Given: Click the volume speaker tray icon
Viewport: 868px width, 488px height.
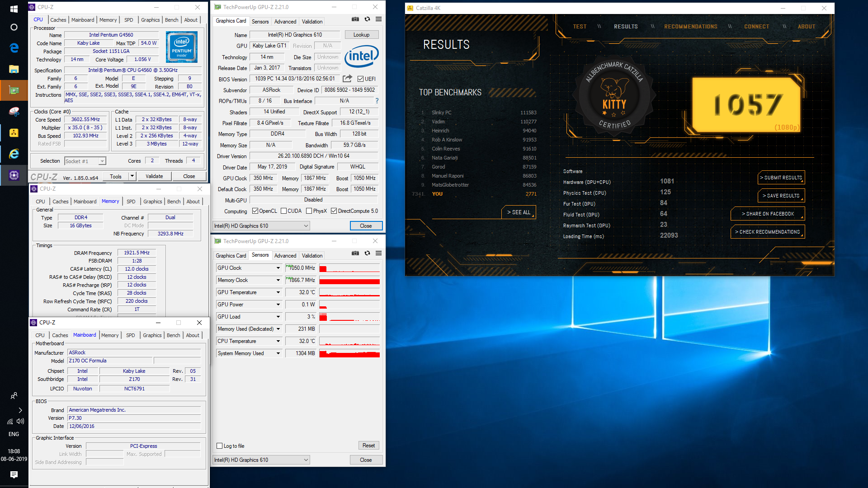Looking at the screenshot, I should (x=20, y=421).
